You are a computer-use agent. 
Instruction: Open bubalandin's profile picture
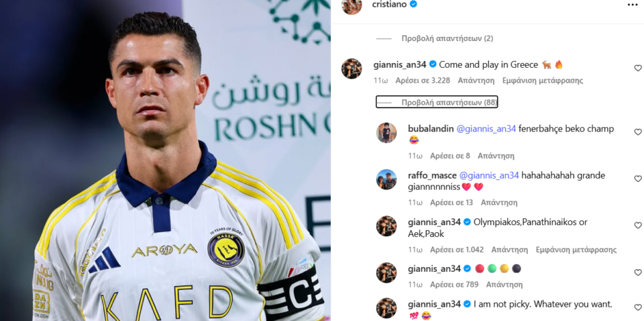[386, 133]
